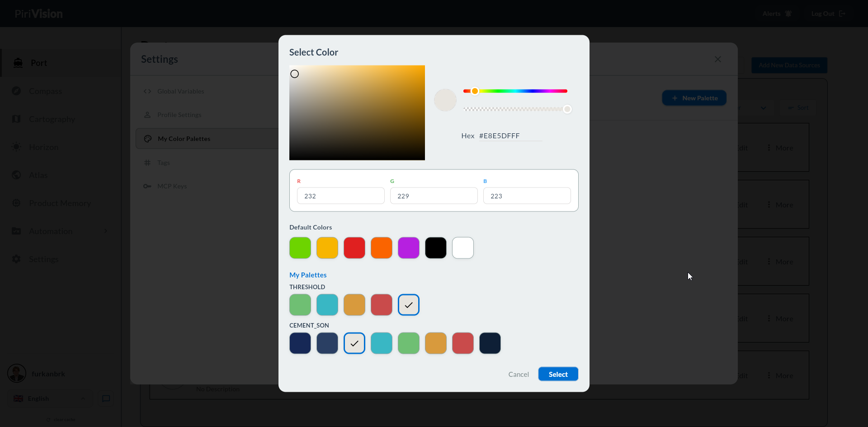Click the Profile Settings person icon

[x=147, y=115]
